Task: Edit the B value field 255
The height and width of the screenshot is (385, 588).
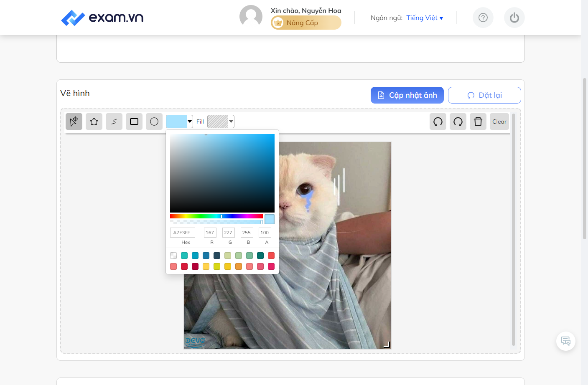Action: 247,233
